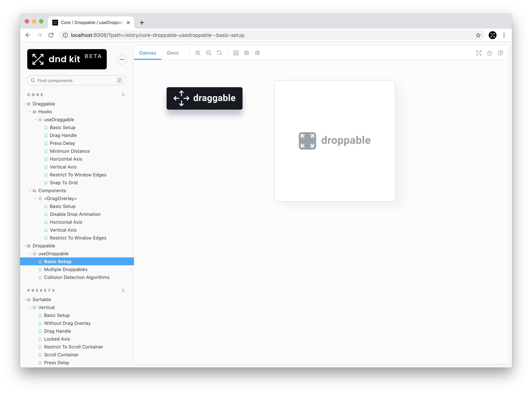
Task: Click the copy embed icon top right
Action: 500,53
